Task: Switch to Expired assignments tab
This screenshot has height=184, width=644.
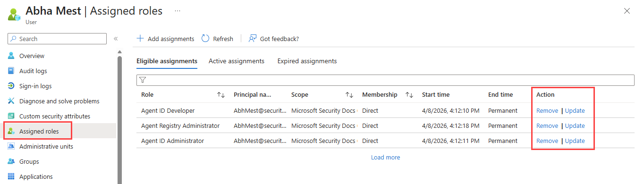Action: [307, 61]
